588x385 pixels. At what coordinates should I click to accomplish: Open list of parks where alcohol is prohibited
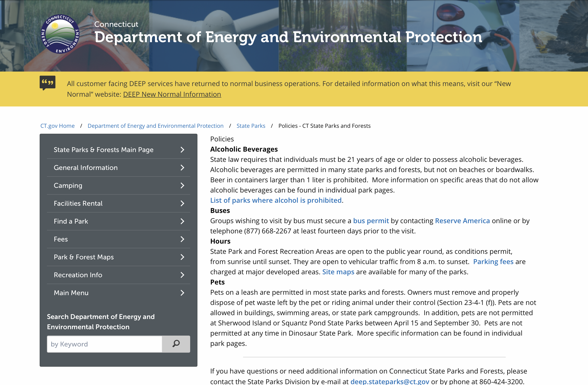276,200
